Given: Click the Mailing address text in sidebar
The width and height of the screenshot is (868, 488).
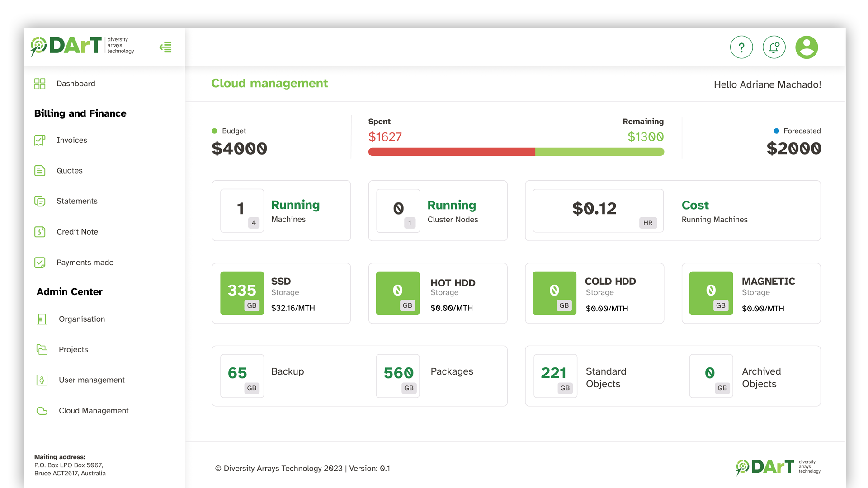Looking at the screenshot, I should (x=70, y=465).
